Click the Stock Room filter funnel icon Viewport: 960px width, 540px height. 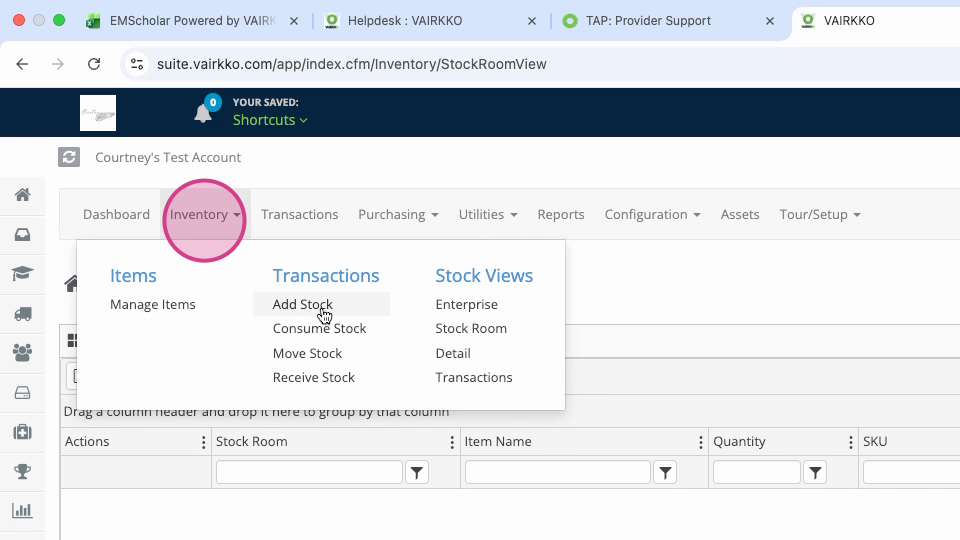point(417,472)
